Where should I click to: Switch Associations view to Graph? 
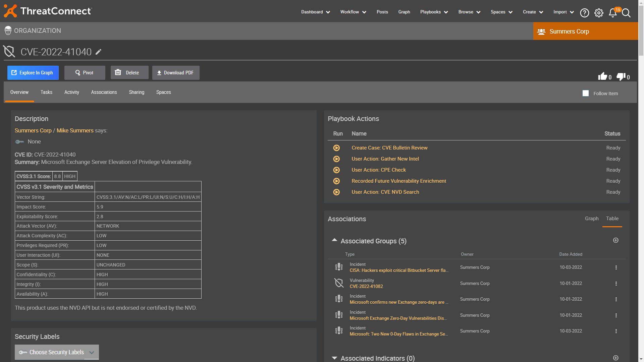(592, 219)
